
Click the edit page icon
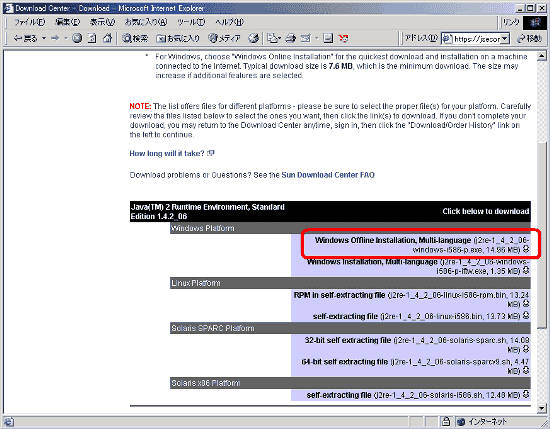point(306,38)
